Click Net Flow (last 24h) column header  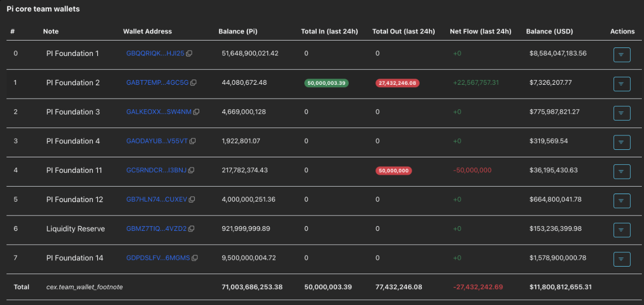(x=480, y=31)
